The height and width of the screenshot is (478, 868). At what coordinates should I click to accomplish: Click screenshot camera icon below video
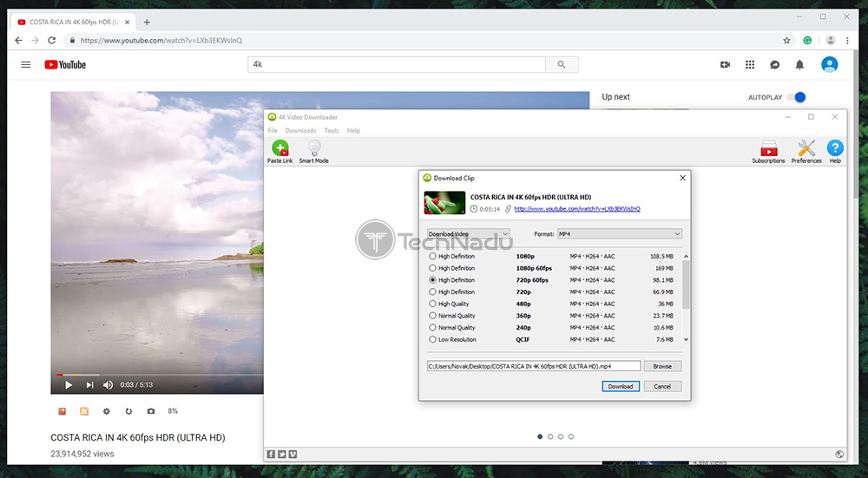tap(150, 411)
